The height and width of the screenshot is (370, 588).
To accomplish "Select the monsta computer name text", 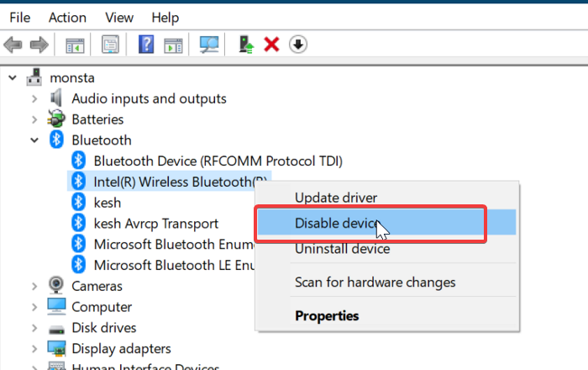I will click(x=72, y=77).
